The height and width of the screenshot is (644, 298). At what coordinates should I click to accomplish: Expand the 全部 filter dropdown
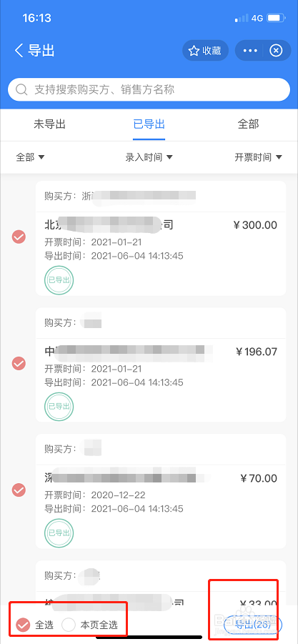coord(30,157)
